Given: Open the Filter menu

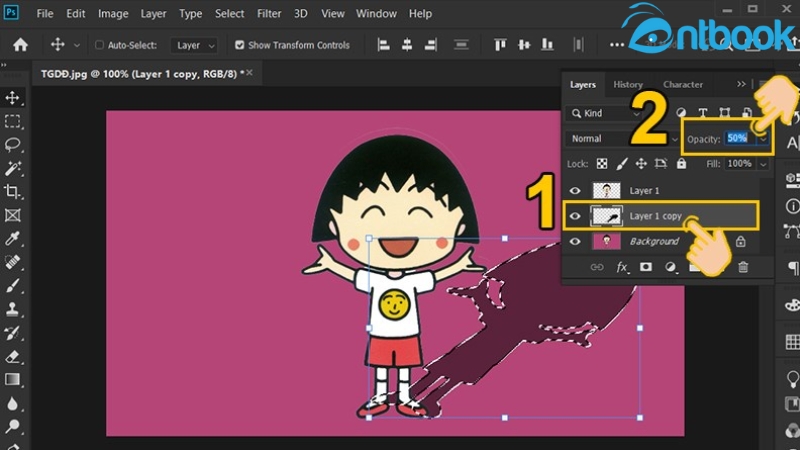Looking at the screenshot, I should [269, 14].
